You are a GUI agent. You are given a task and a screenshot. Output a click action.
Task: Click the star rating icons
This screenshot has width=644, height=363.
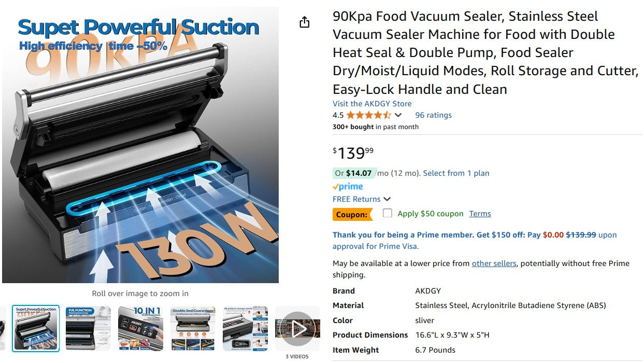(368, 115)
